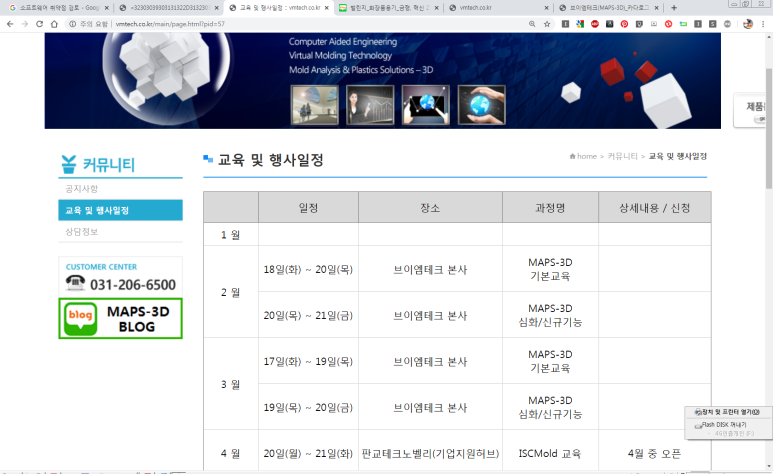The height and width of the screenshot is (474, 773).
Task: Switch to the 브이엠테크(MAPS-3D) 카다로그 tab
Action: tap(609, 7)
